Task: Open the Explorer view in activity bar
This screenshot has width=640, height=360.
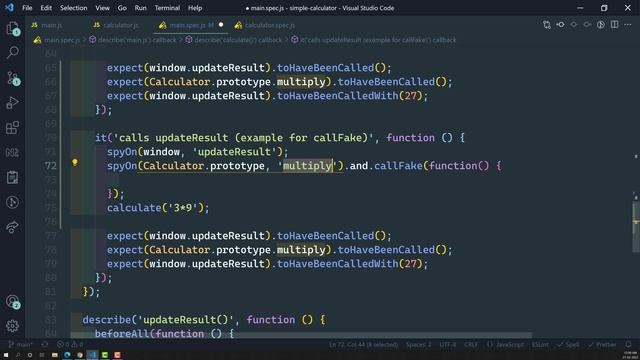Action: [x=13, y=29]
